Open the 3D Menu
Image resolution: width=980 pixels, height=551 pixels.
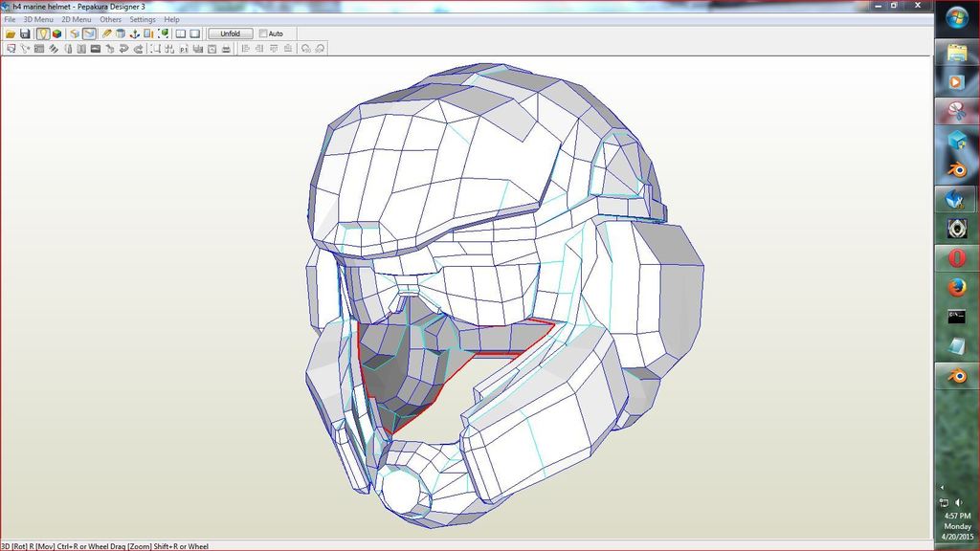click(38, 19)
